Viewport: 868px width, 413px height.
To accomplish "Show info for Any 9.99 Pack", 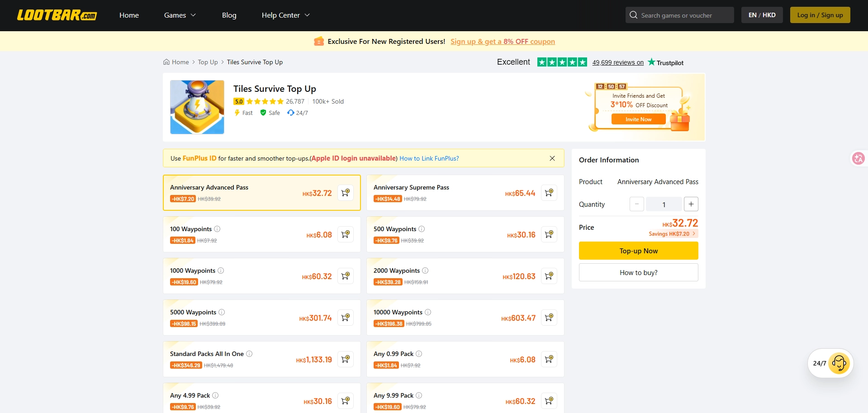I will click(x=419, y=395).
